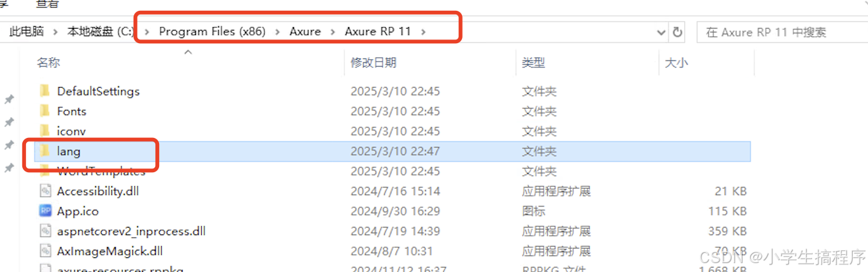Select the aspnetcorev2_inprocess.dll file icon
Screen dimensions: 868x272
pyautogui.click(x=45, y=231)
